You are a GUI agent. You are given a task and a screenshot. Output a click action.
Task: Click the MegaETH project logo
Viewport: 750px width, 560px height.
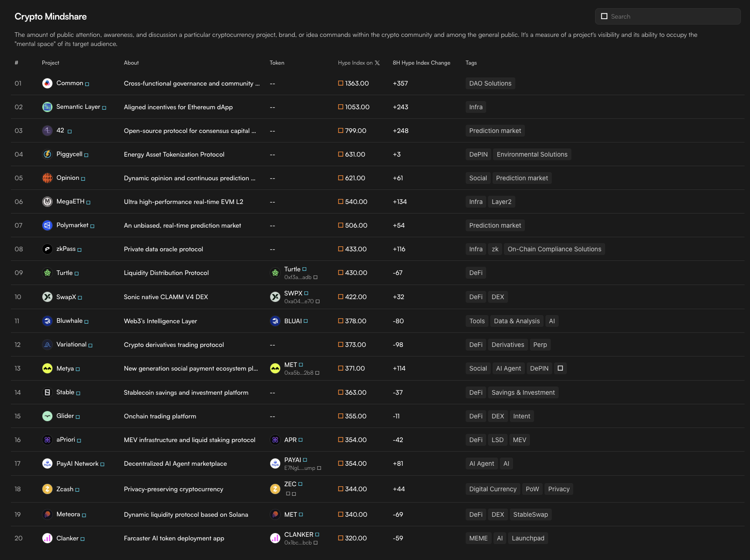pyautogui.click(x=47, y=202)
